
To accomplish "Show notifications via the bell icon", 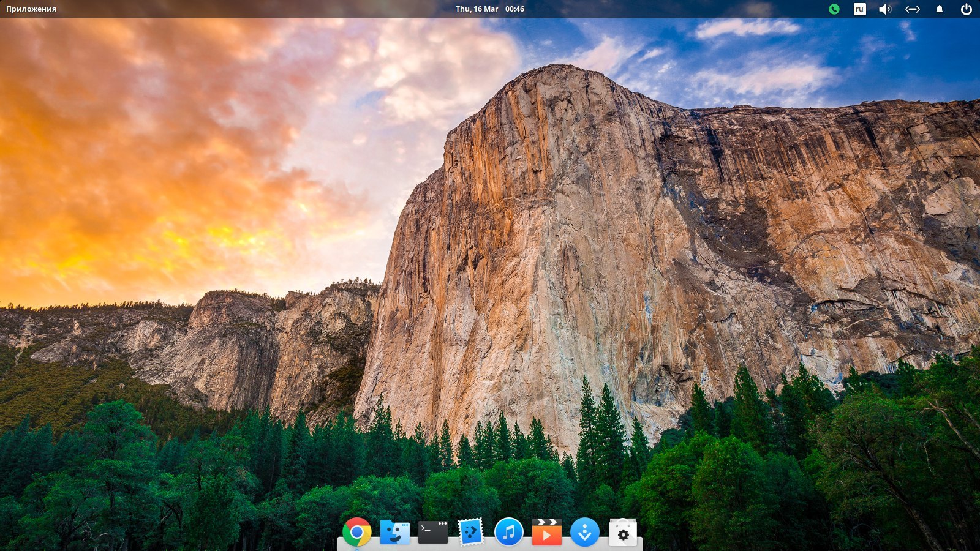I will click(939, 9).
